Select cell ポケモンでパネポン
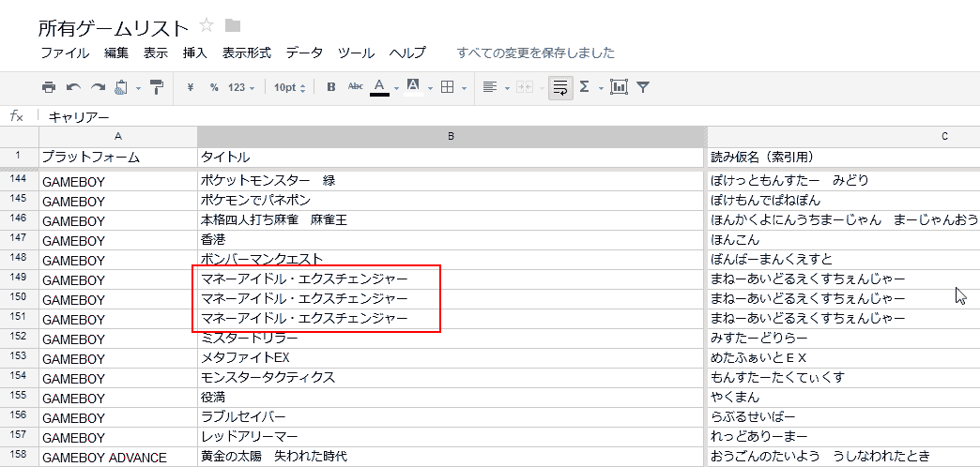980x467 pixels. pos(452,201)
